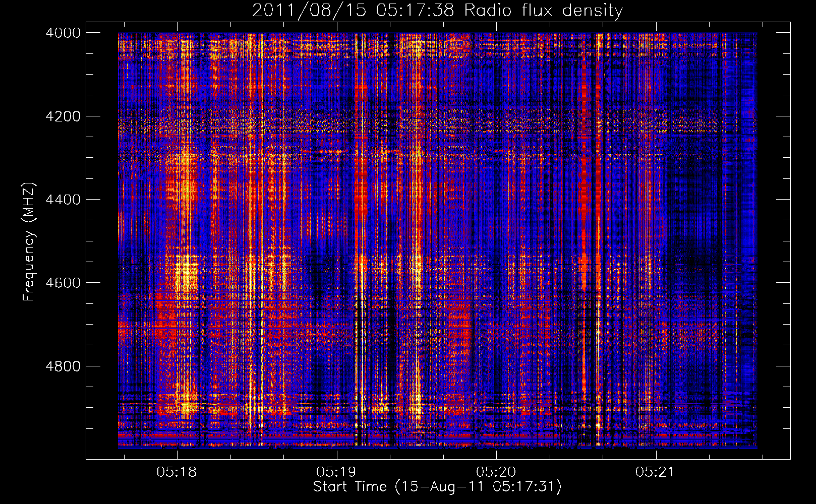Click the 05:21 time axis label

(655, 472)
